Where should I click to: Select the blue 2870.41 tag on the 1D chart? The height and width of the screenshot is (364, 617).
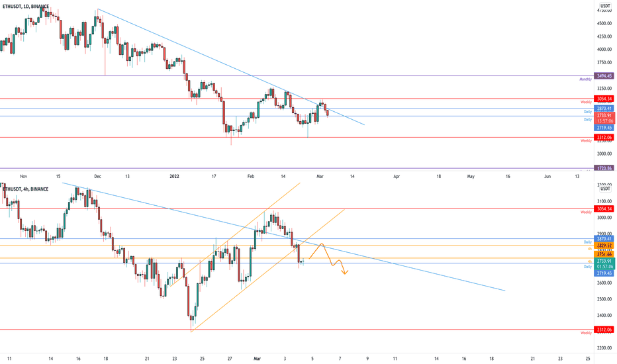pos(604,109)
